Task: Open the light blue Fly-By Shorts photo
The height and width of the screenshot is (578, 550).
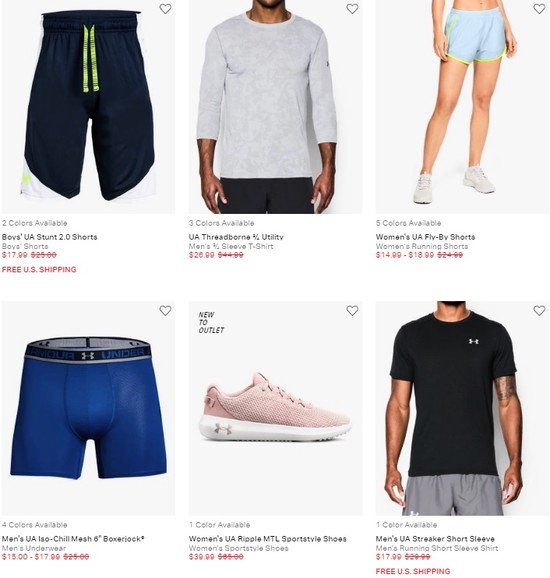Action: point(462,107)
